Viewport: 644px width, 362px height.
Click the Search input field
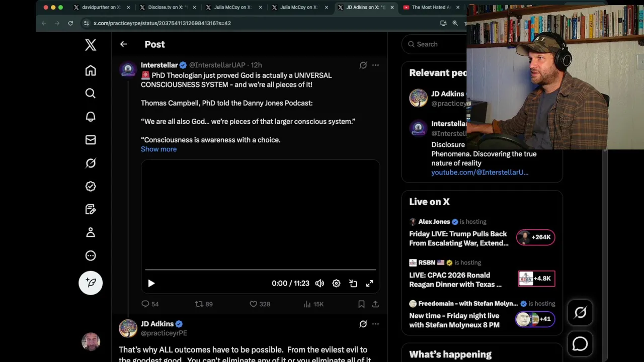(435, 44)
